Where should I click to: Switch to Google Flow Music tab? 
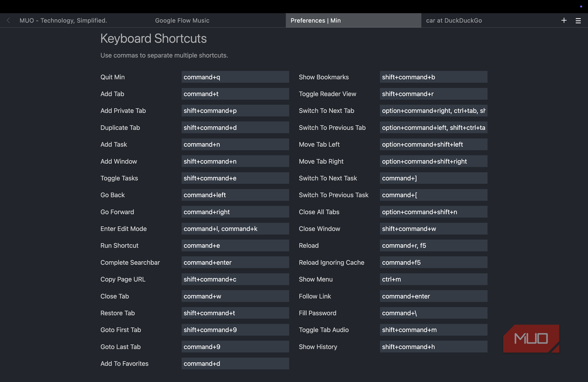[218, 20]
